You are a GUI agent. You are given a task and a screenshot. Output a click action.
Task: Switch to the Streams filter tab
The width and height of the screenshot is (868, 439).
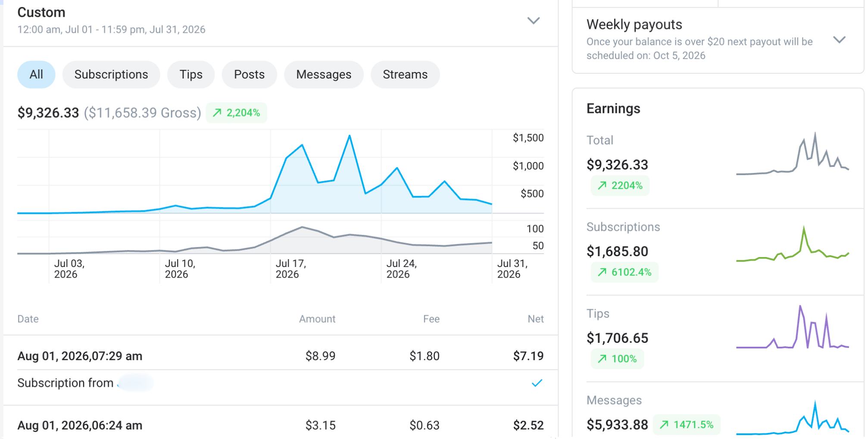(405, 75)
